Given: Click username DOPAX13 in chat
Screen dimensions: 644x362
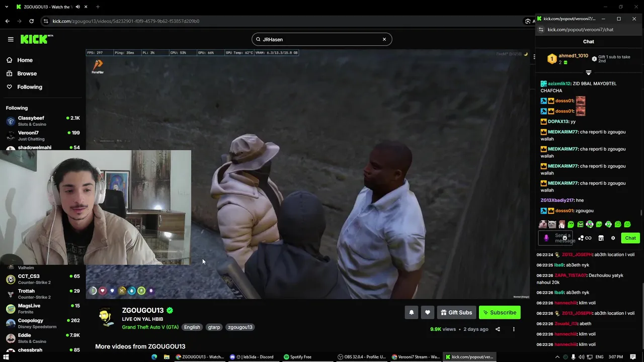Looking at the screenshot, I should click(558, 121).
